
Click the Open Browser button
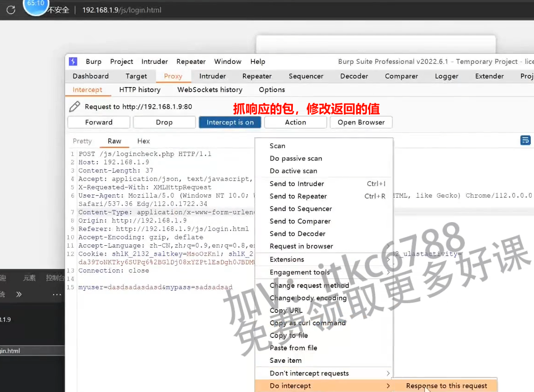click(x=361, y=122)
